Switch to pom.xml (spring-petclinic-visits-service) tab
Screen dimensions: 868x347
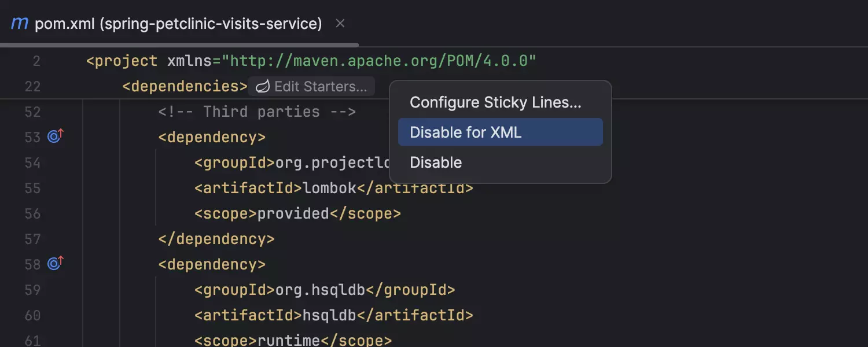click(x=178, y=24)
